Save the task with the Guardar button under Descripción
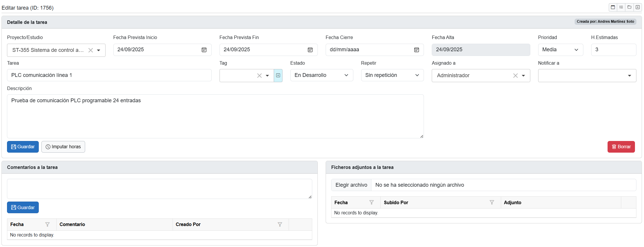 click(23, 147)
